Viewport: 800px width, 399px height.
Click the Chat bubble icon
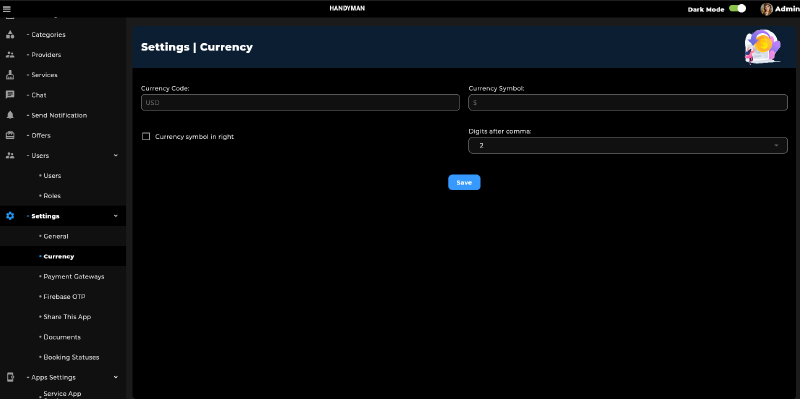[10, 95]
